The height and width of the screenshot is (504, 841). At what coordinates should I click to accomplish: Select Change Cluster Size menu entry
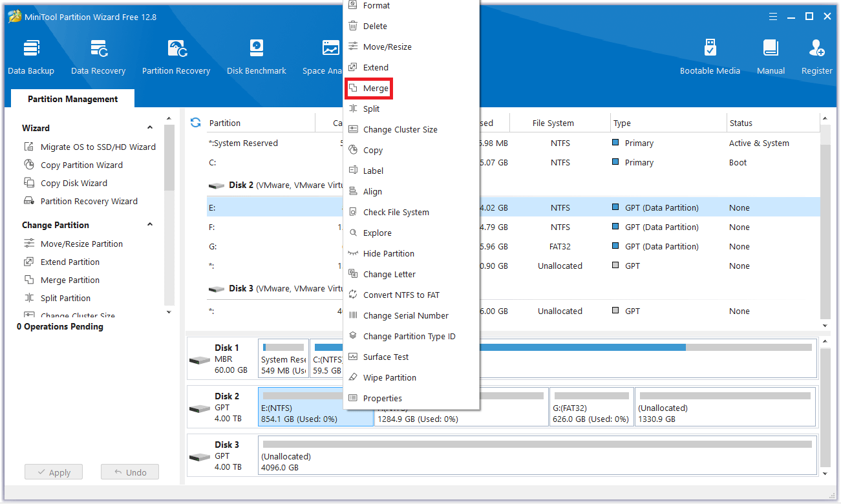[411, 129]
